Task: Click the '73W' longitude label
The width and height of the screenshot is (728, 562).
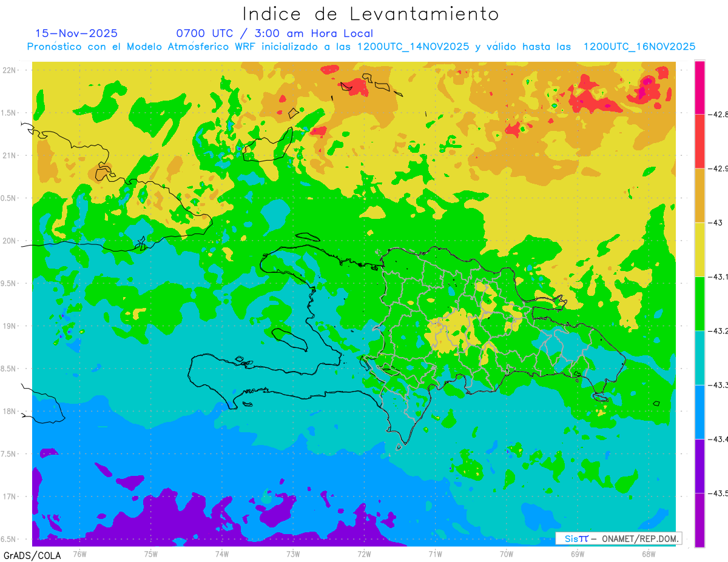Action: click(293, 554)
